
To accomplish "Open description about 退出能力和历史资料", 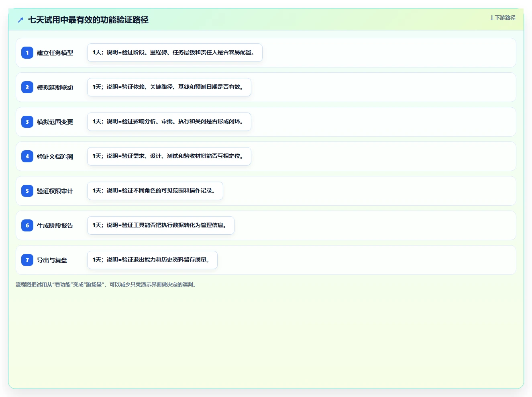I will coord(152,260).
